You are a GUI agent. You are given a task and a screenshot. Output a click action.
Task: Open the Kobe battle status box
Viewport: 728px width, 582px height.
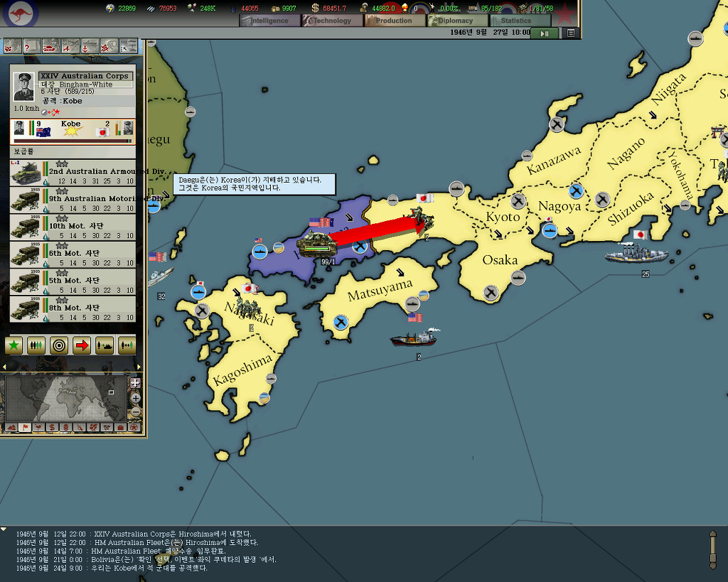tap(73, 131)
